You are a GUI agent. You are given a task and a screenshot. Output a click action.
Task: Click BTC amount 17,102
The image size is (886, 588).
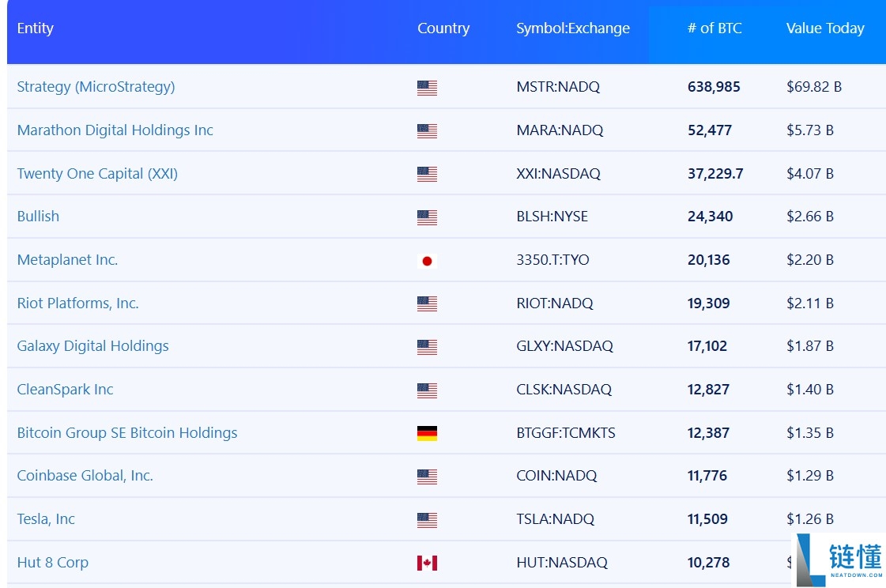click(x=707, y=346)
